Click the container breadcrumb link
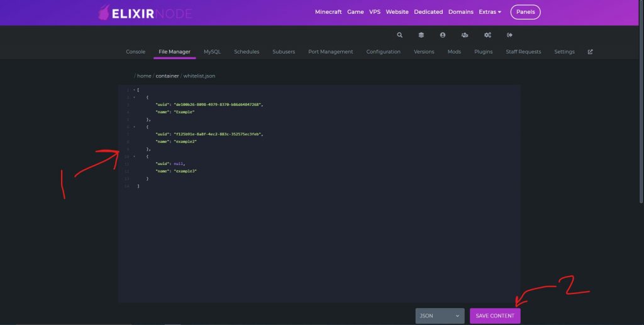644x325 pixels. point(167,76)
